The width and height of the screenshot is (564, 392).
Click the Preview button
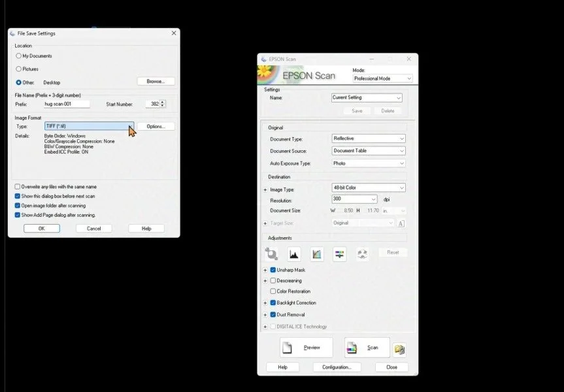click(x=306, y=348)
